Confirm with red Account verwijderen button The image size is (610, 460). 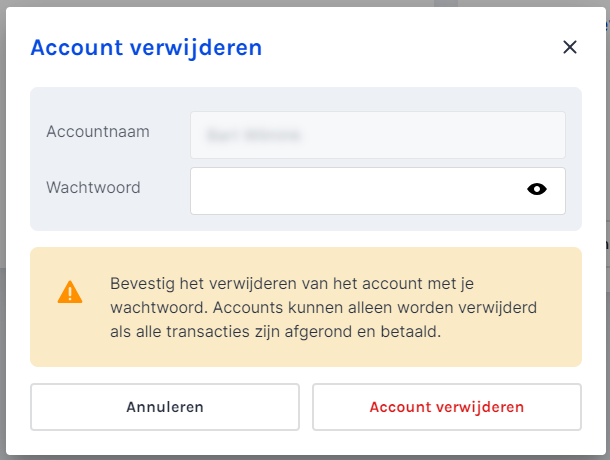[447, 407]
